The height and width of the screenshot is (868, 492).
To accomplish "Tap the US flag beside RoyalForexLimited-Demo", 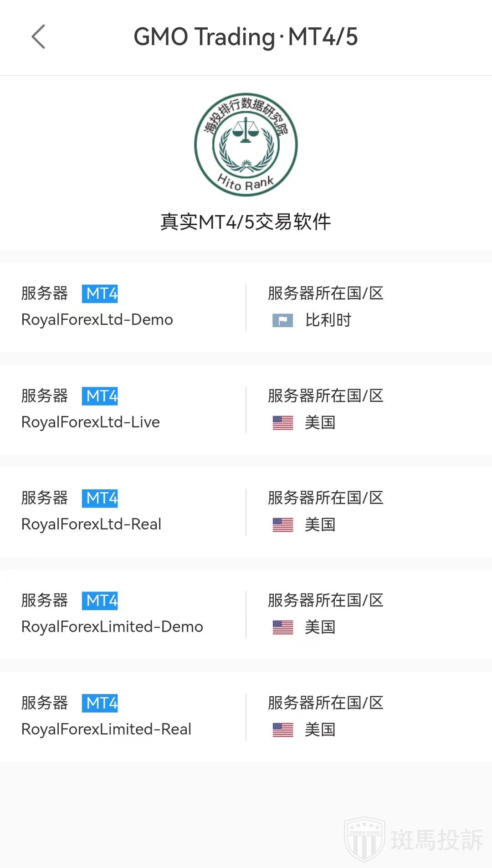I will coord(283,627).
